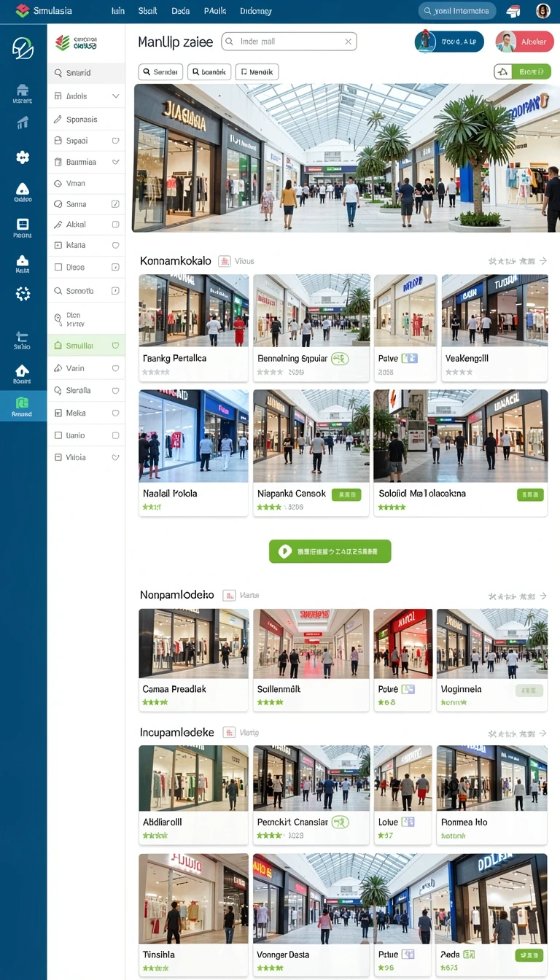This screenshot has width=560, height=980.
Task: Select Sleralla in the sidebar list
Action: point(86,390)
